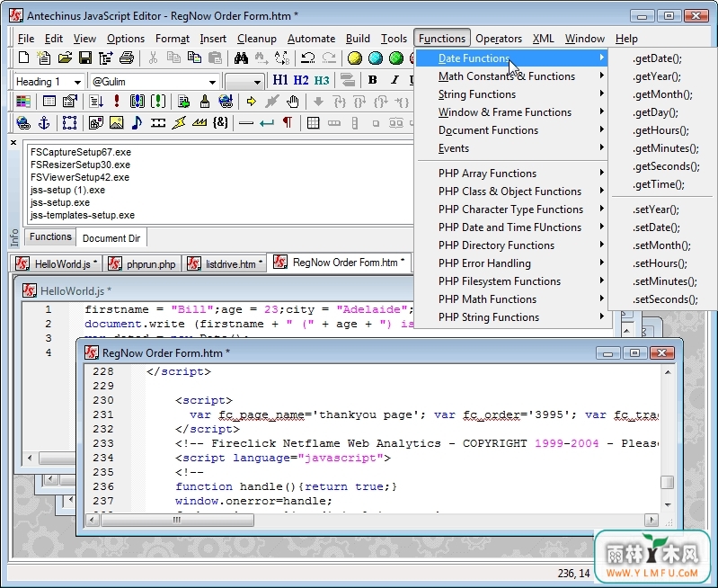Click the paintbrush cleanup icon
This screenshot has width=718, height=588.
point(205,102)
